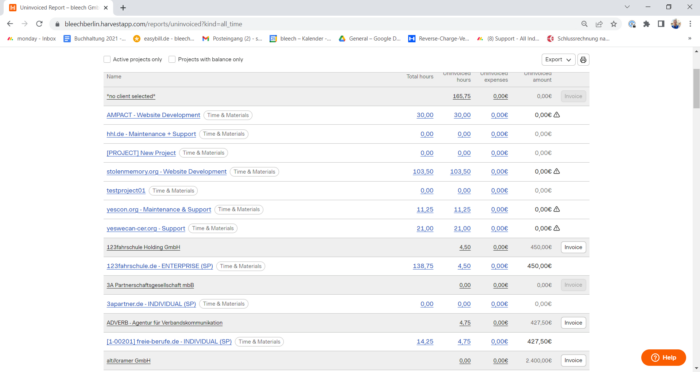The width and height of the screenshot is (700, 372).
Task: Share this page icon in address bar
Action: [599, 24]
